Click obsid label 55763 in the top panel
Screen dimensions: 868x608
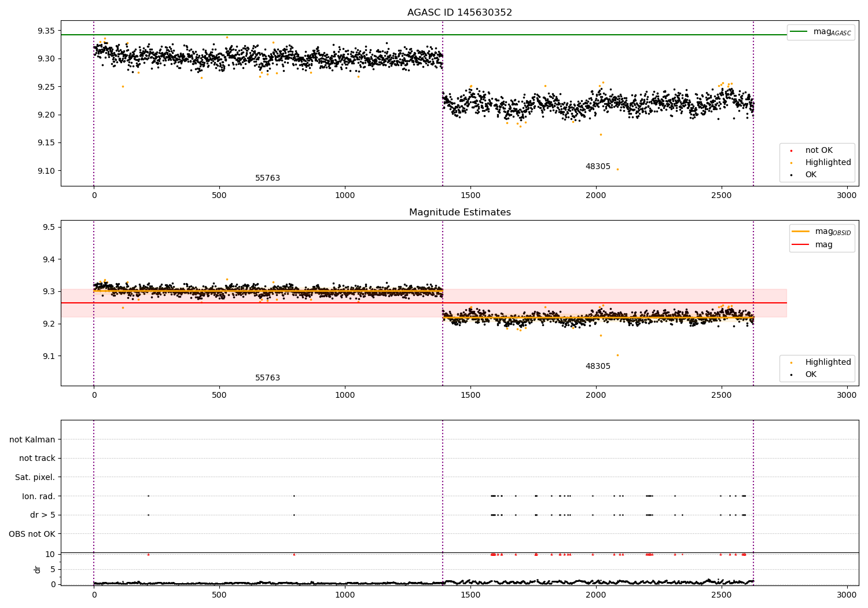click(267, 178)
